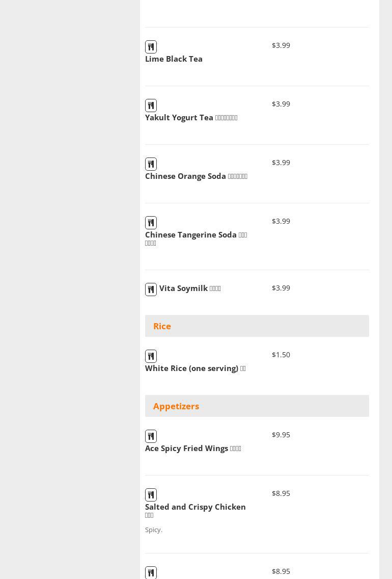Click the utensils icon above Salted and Crispy Chicken
392x579 pixels.
[151, 495]
